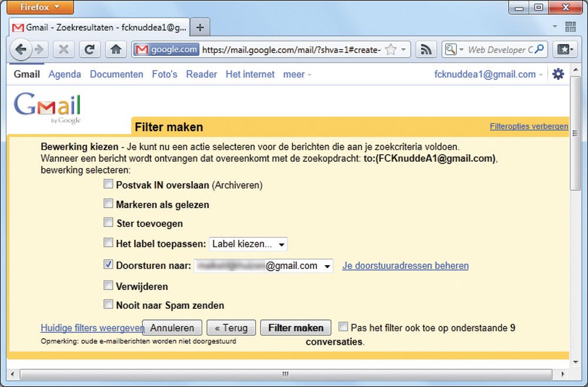The width and height of the screenshot is (588, 387).
Task: Open Gmail settings gear icon
Action: pos(558,74)
